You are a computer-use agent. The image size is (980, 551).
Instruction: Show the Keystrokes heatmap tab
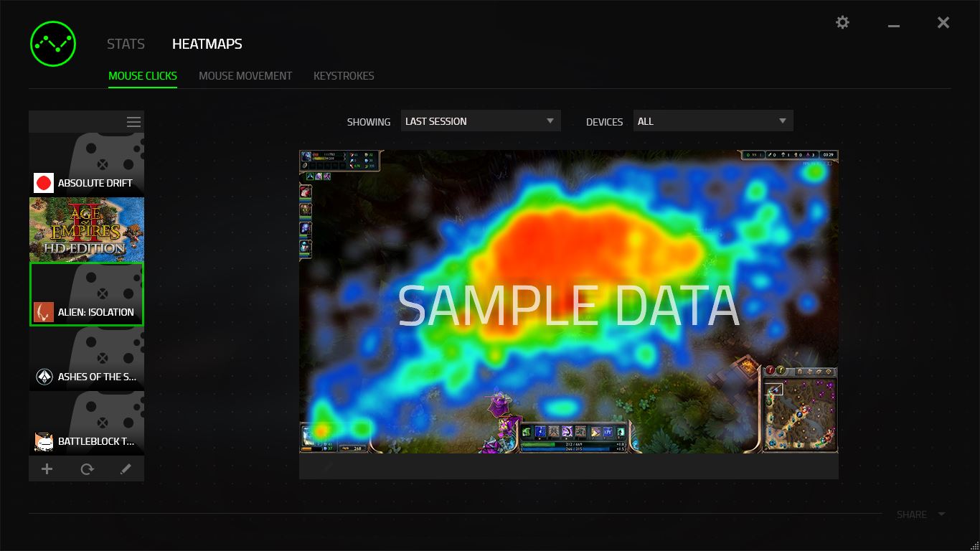pos(344,75)
